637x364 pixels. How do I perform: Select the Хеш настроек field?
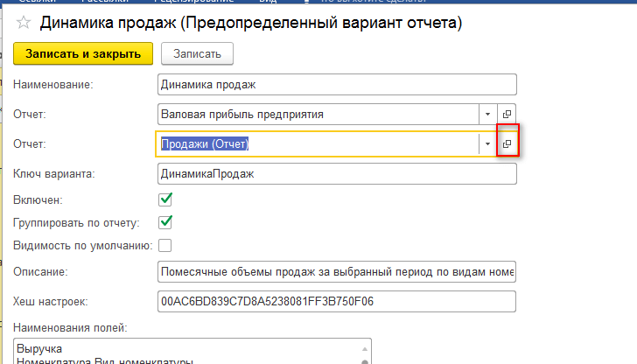tap(336, 302)
